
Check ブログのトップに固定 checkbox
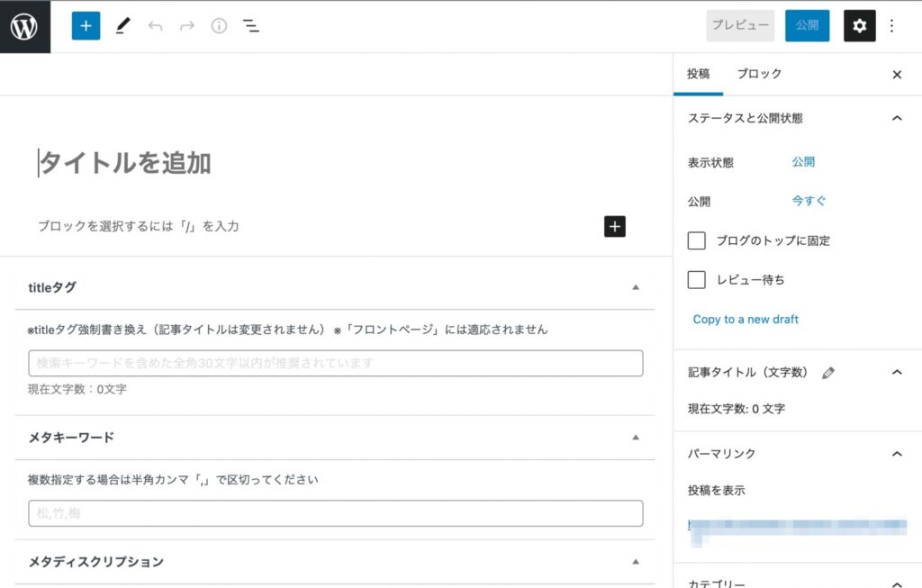[x=696, y=240]
